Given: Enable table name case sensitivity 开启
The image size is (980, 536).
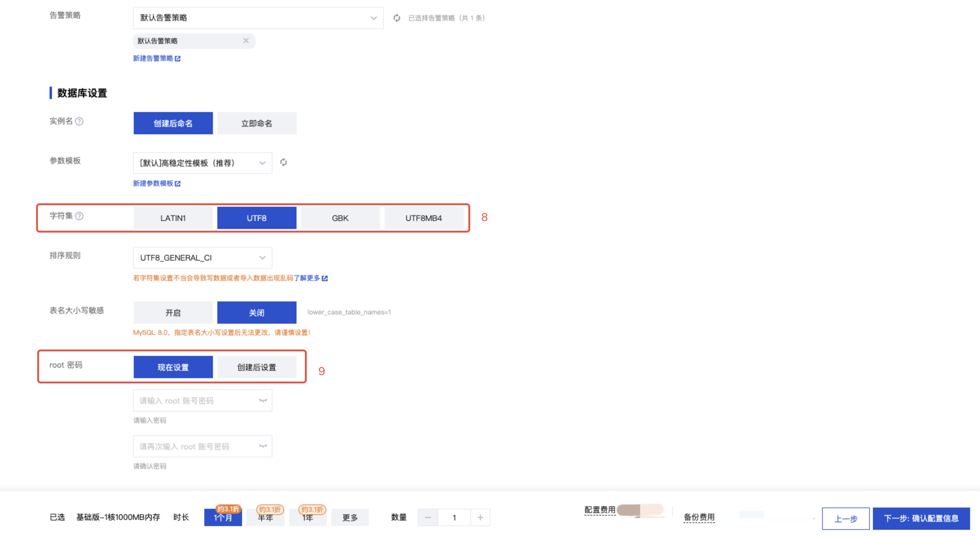Looking at the screenshot, I should tap(173, 313).
